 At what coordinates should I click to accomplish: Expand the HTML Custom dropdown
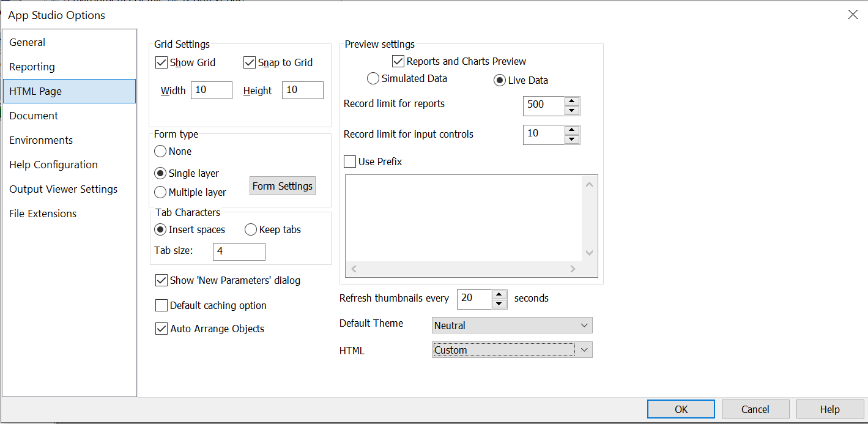[x=584, y=350]
